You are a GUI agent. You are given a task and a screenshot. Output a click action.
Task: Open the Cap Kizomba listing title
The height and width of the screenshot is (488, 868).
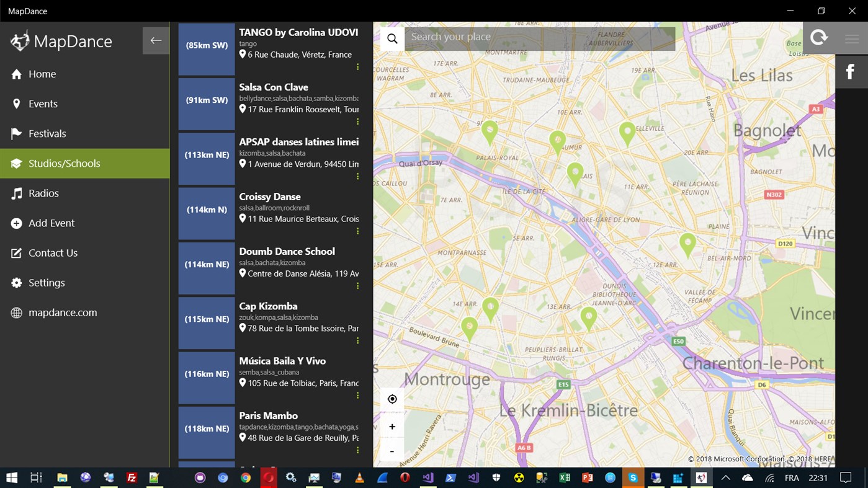[x=269, y=306]
